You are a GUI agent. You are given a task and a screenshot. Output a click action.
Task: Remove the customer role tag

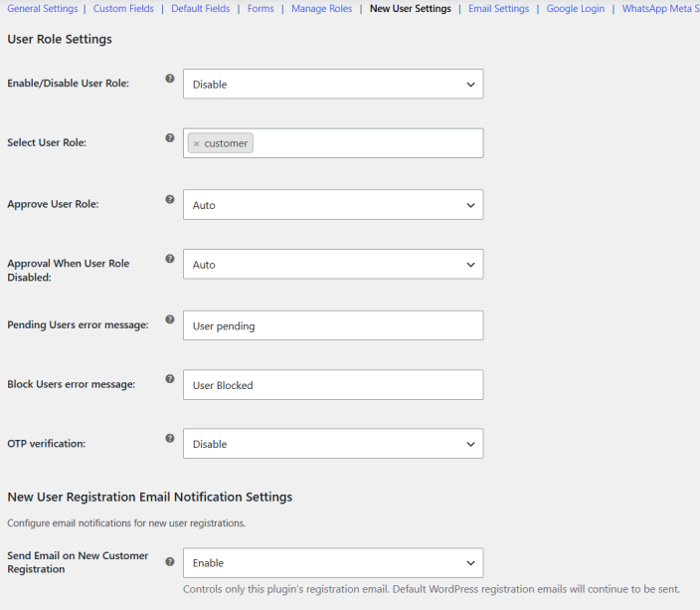(x=197, y=144)
